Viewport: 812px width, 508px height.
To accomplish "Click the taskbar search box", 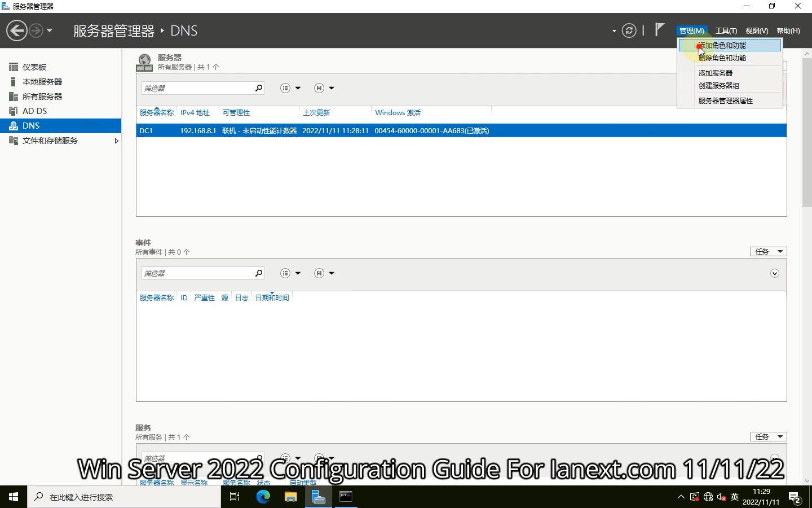I will 124,497.
